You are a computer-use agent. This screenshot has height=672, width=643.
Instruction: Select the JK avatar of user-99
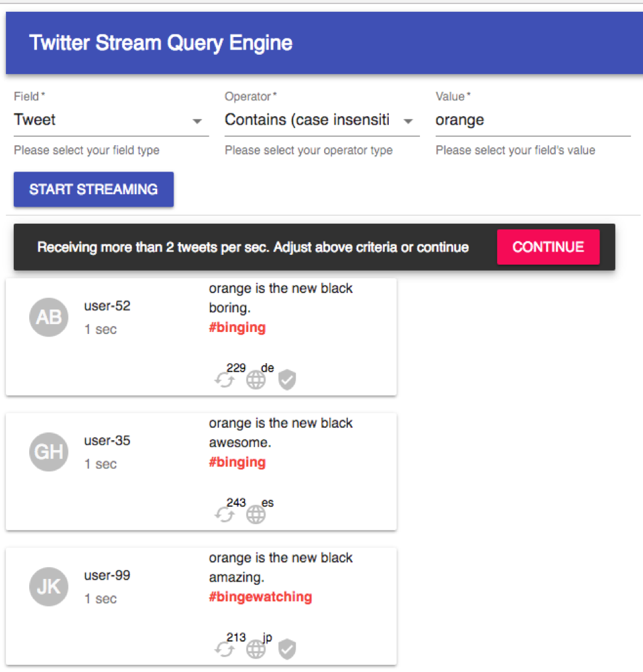(49, 587)
